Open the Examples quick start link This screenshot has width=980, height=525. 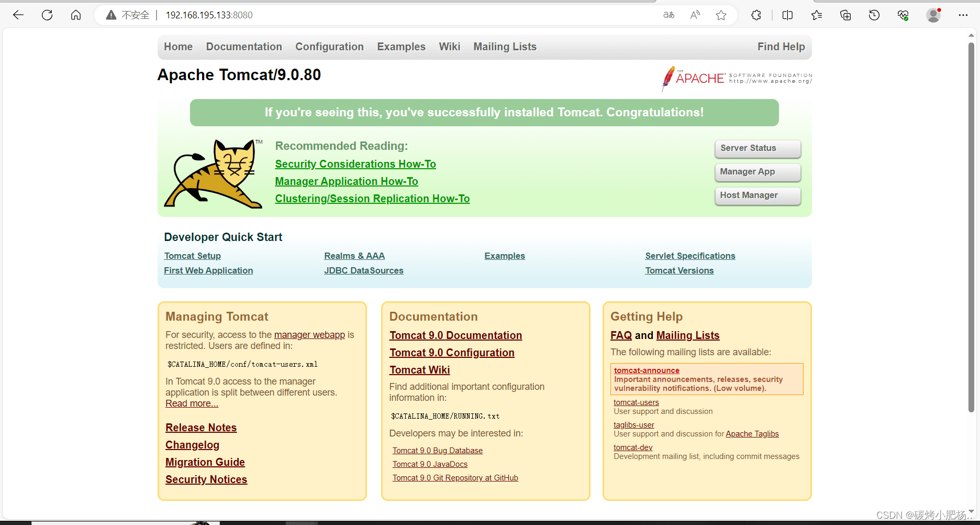click(x=505, y=256)
